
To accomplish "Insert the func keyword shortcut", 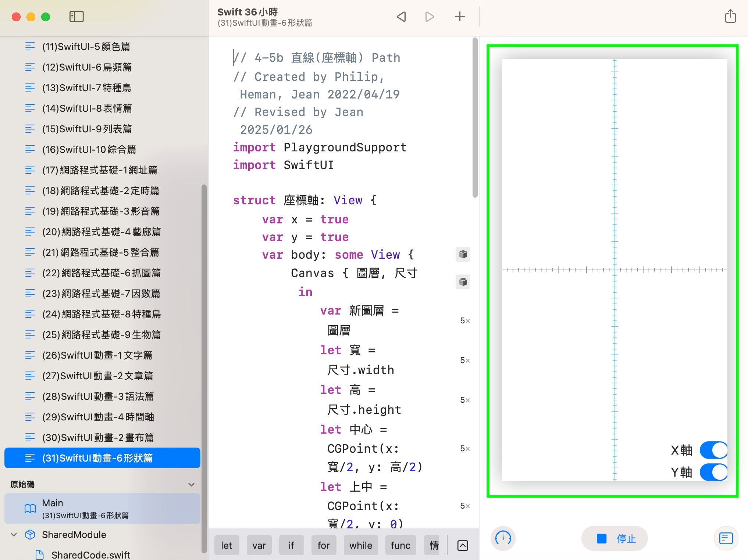I will 400,546.
